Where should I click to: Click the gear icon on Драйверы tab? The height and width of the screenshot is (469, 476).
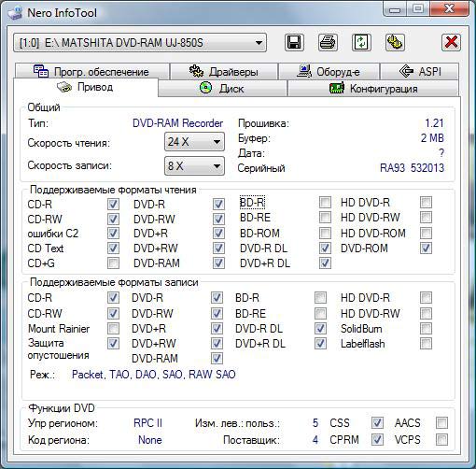(196, 71)
